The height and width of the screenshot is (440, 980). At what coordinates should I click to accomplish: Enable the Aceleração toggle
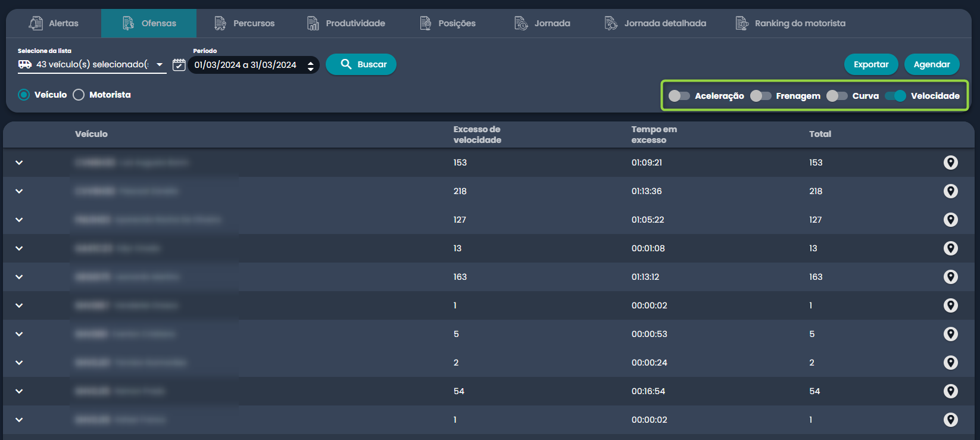pyautogui.click(x=679, y=96)
